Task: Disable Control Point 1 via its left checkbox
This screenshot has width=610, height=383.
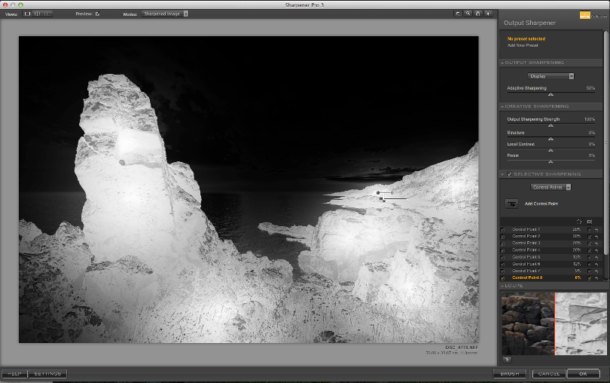Action: [x=503, y=230]
